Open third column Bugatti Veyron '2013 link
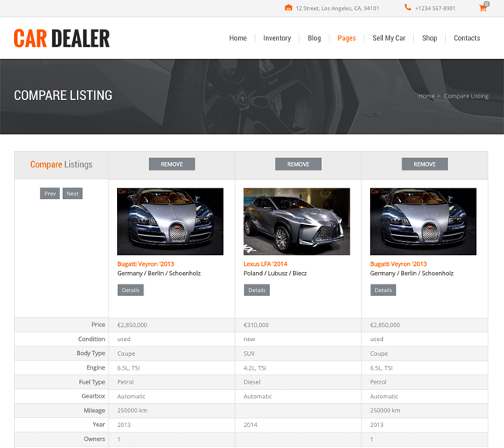The width and height of the screenshot is (504, 448). [x=399, y=264]
